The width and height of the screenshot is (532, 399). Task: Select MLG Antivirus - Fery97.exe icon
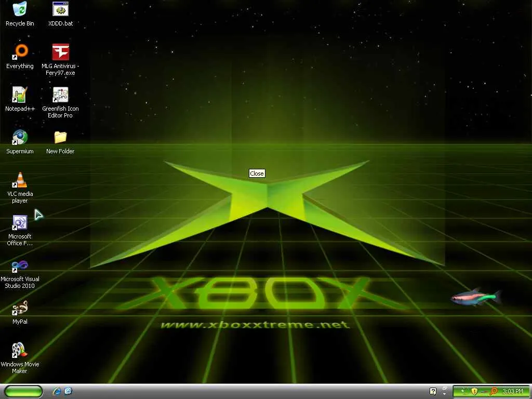[x=60, y=52]
